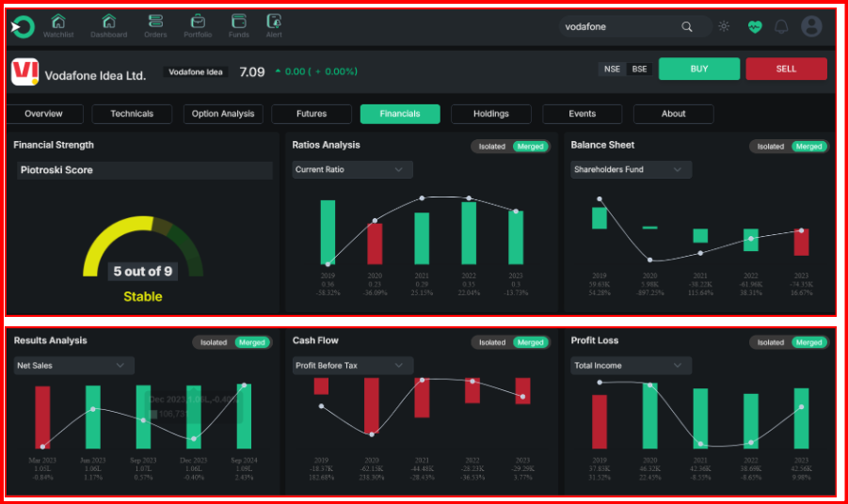
Task: Open the Dashboard icon in top navigation
Action: (108, 23)
